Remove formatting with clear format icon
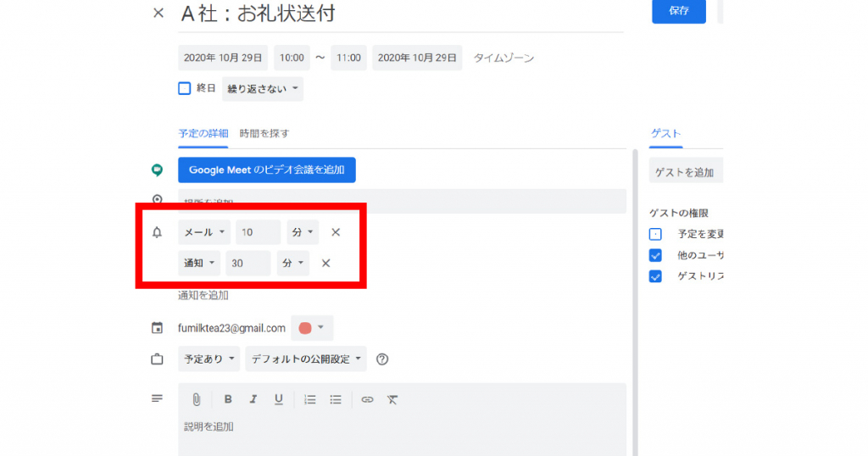This screenshot has width=868, height=456. [x=392, y=399]
